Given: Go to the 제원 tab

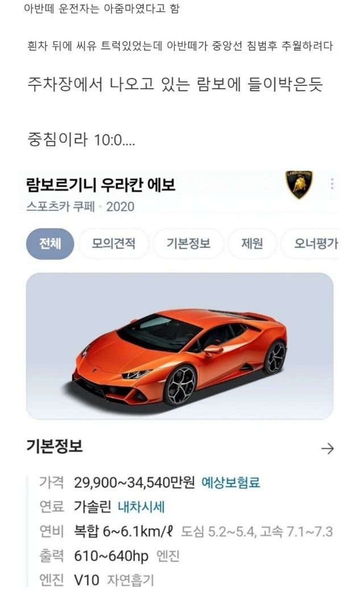Looking at the screenshot, I should tap(252, 244).
